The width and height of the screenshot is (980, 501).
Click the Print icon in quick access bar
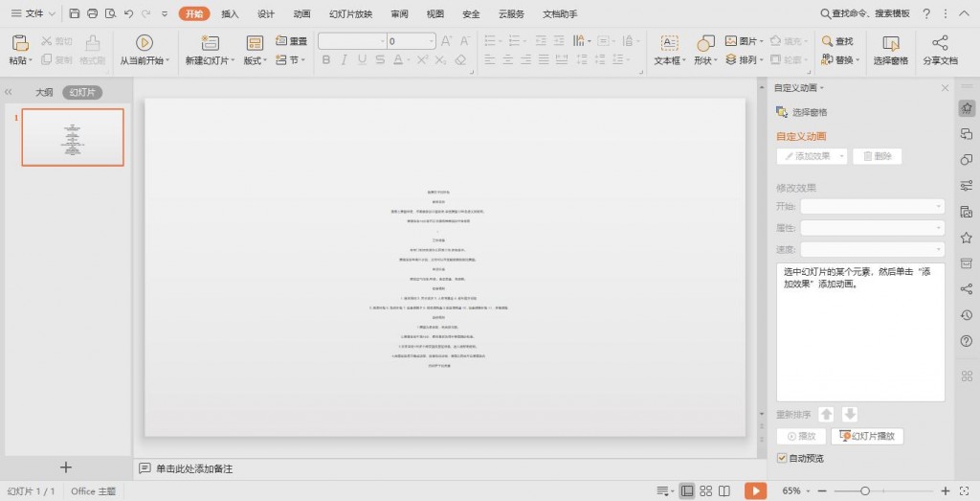click(93, 13)
